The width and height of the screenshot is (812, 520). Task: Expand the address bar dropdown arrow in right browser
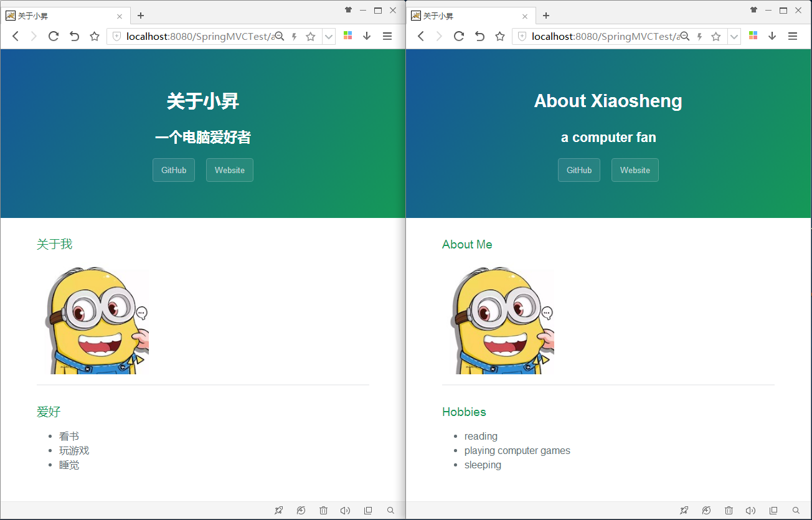click(x=734, y=37)
